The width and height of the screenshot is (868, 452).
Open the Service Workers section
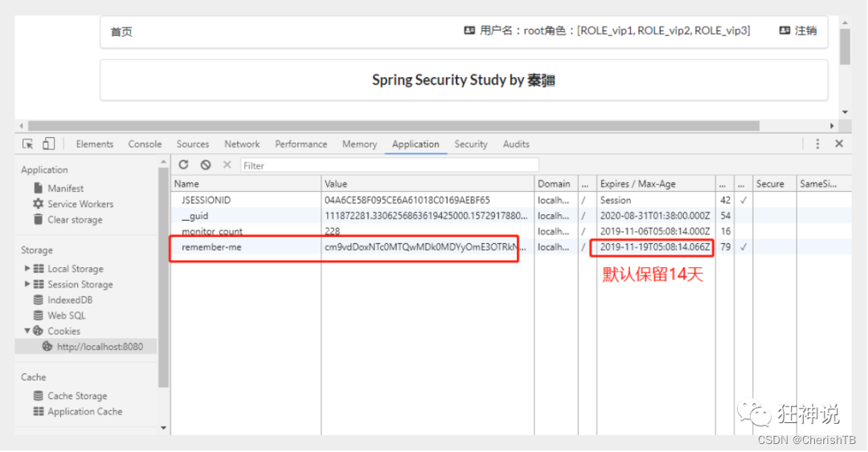tap(80, 204)
